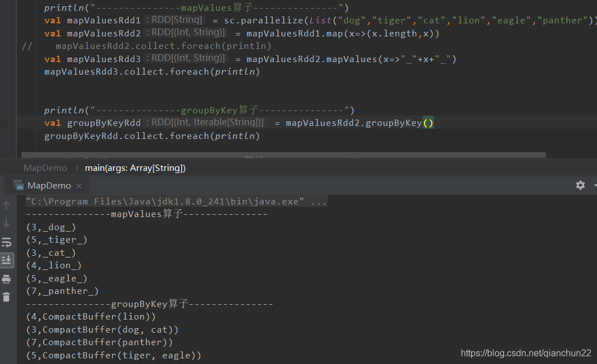Click the console line (4,_lion_)
The image size is (597, 364).
(x=54, y=265)
